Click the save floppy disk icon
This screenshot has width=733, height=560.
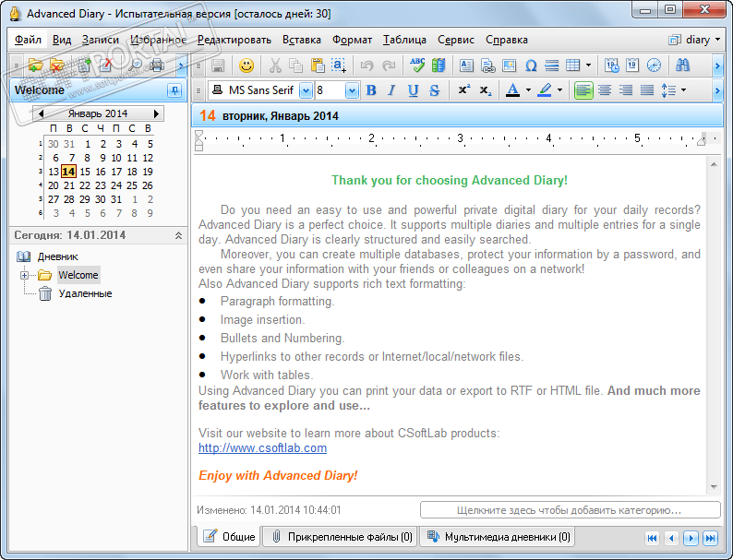[x=218, y=66]
